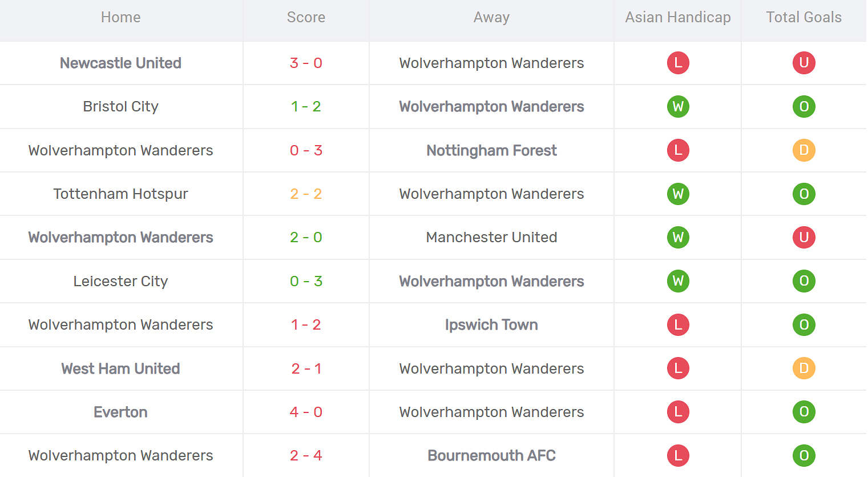Click the W handicap badge in Leicester City row
Viewport: 868px width, 477px height.
pyautogui.click(x=678, y=281)
